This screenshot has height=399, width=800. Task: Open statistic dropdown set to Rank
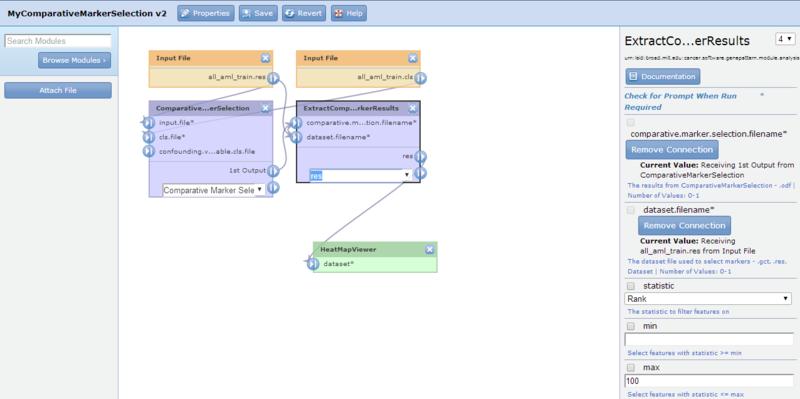pos(708,298)
